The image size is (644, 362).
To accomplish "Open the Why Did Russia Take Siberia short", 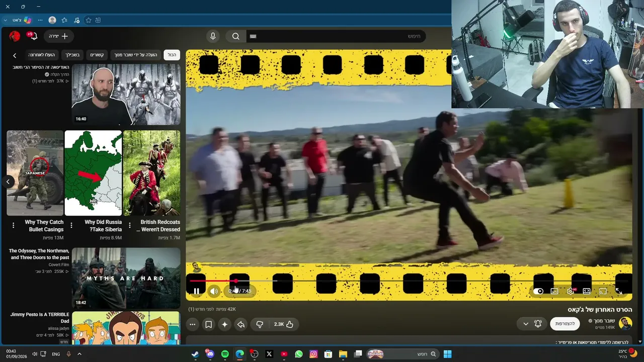I will tap(93, 173).
